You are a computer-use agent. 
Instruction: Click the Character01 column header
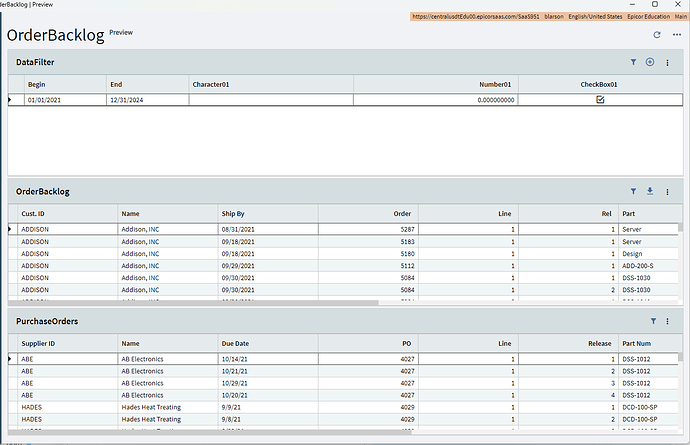(271, 85)
